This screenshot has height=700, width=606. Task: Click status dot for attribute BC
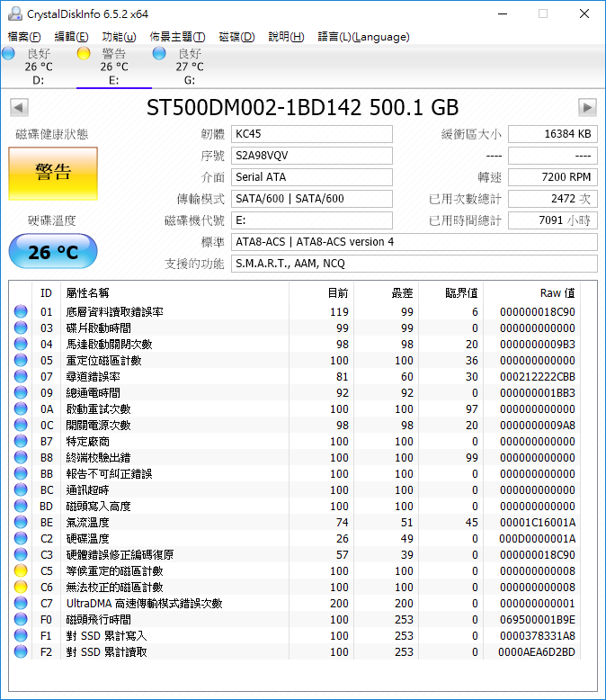21,489
